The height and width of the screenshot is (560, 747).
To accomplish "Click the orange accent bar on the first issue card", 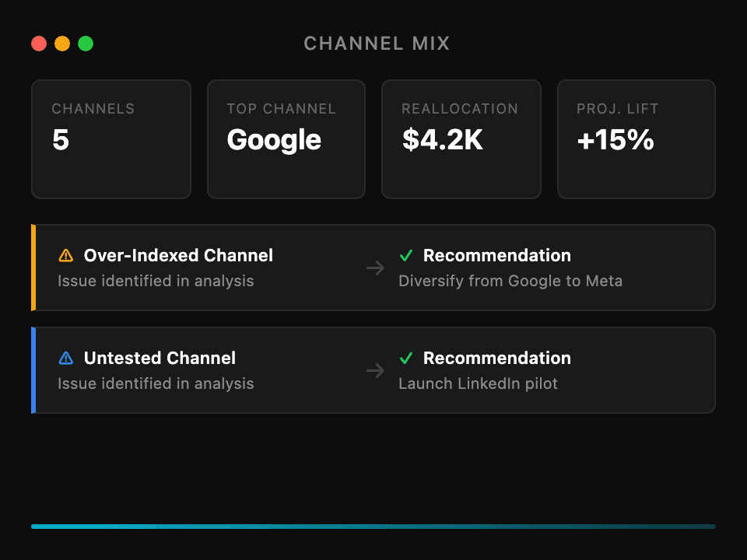I will tap(32, 268).
